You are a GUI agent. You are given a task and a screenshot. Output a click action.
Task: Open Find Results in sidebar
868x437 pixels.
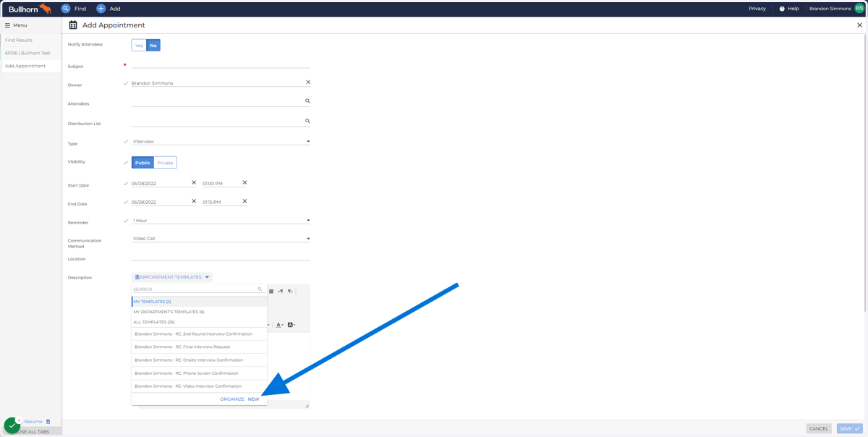(x=30, y=40)
